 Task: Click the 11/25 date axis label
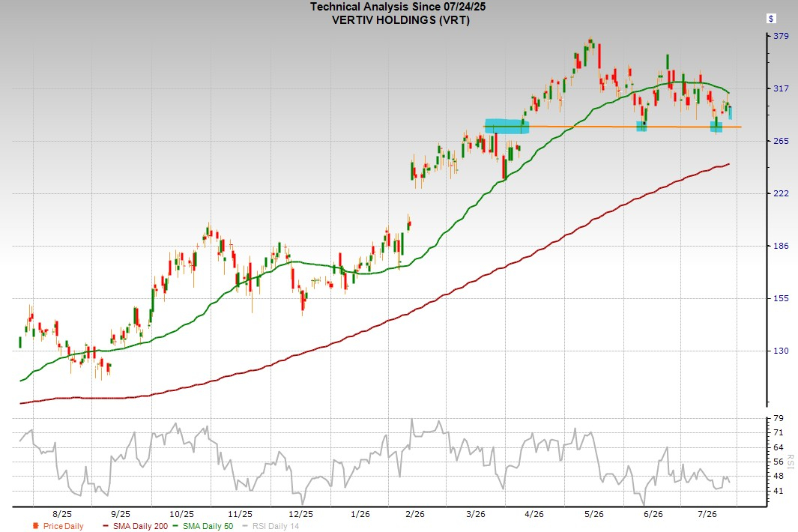(x=241, y=514)
